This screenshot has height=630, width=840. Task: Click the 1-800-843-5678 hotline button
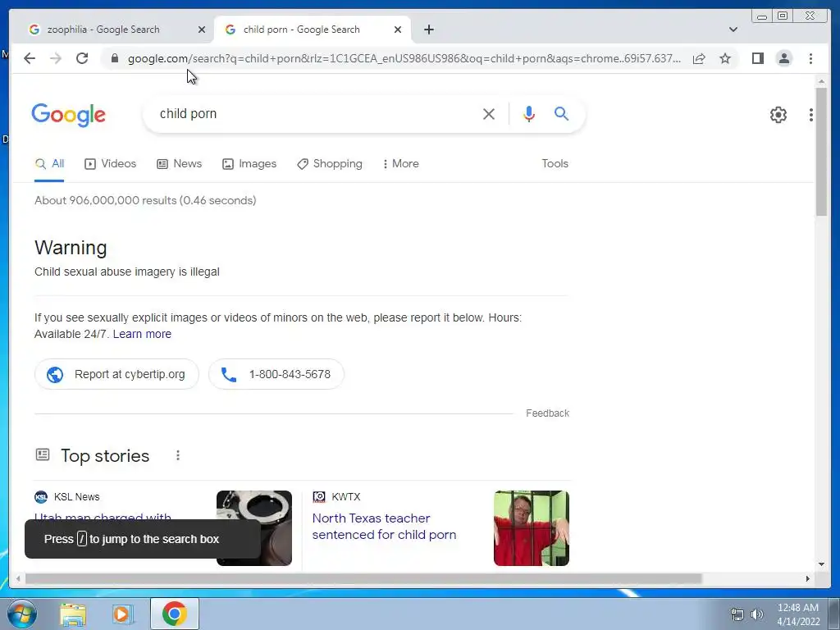click(276, 374)
